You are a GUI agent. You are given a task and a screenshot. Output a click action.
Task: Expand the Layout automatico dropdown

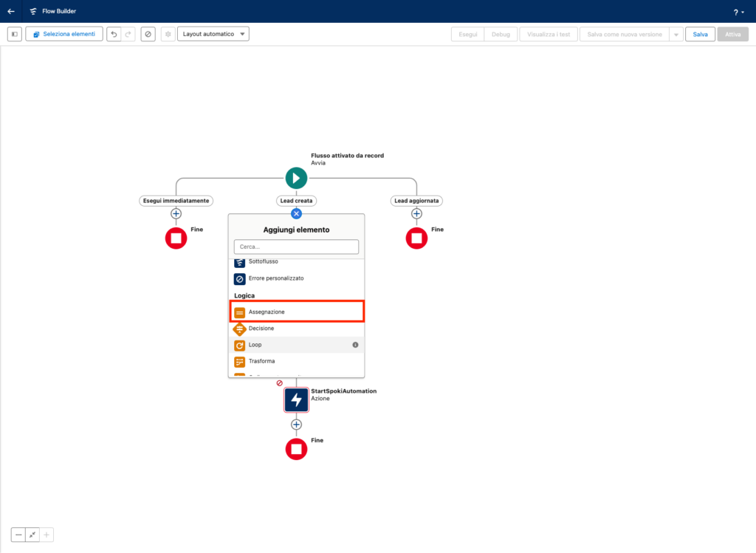pyautogui.click(x=213, y=34)
